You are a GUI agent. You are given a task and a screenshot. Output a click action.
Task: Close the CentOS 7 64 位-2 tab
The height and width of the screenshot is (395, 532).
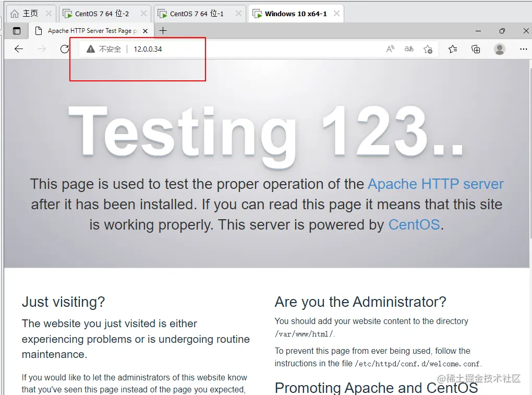(x=143, y=14)
